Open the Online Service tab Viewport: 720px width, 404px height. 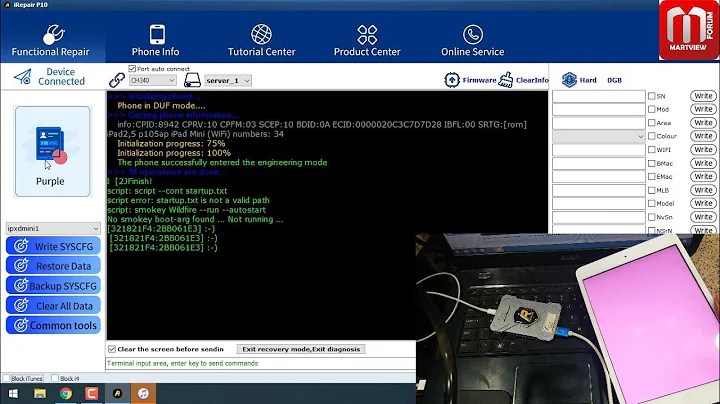point(472,40)
